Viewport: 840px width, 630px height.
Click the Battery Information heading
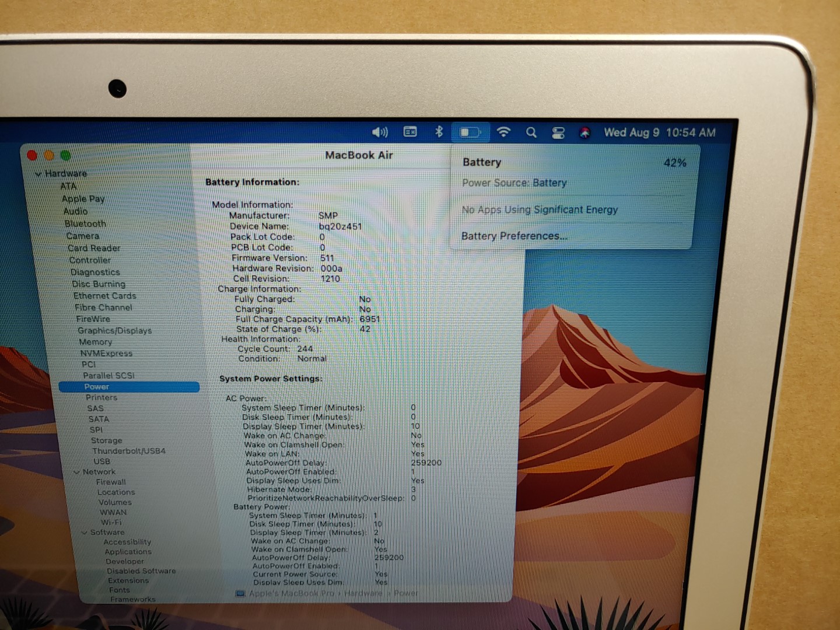252,182
